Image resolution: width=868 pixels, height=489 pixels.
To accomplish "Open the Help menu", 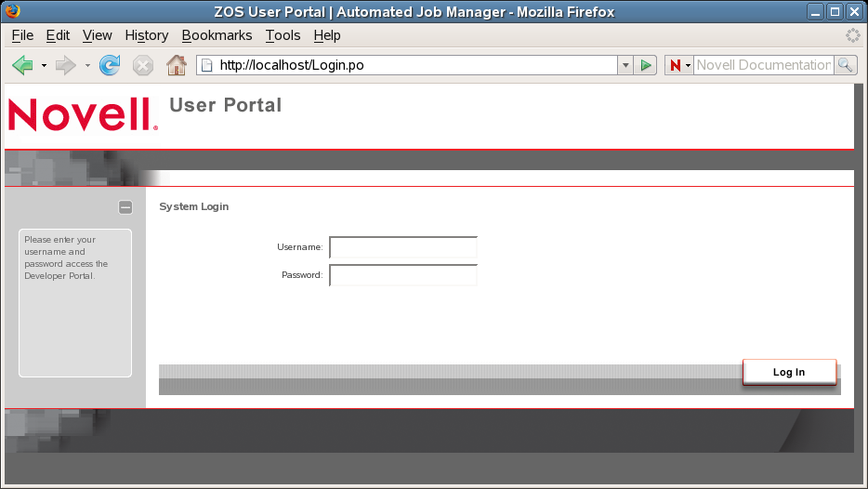I will pos(327,35).
